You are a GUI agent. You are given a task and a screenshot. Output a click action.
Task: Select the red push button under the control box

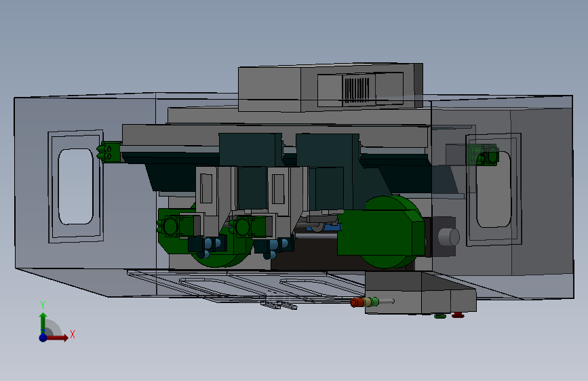pyautogui.click(x=458, y=315)
